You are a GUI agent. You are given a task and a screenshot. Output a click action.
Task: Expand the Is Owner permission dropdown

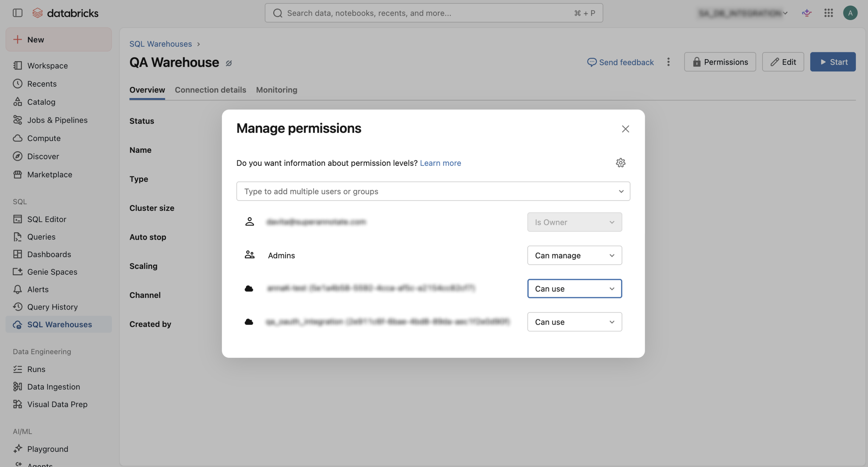click(575, 222)
